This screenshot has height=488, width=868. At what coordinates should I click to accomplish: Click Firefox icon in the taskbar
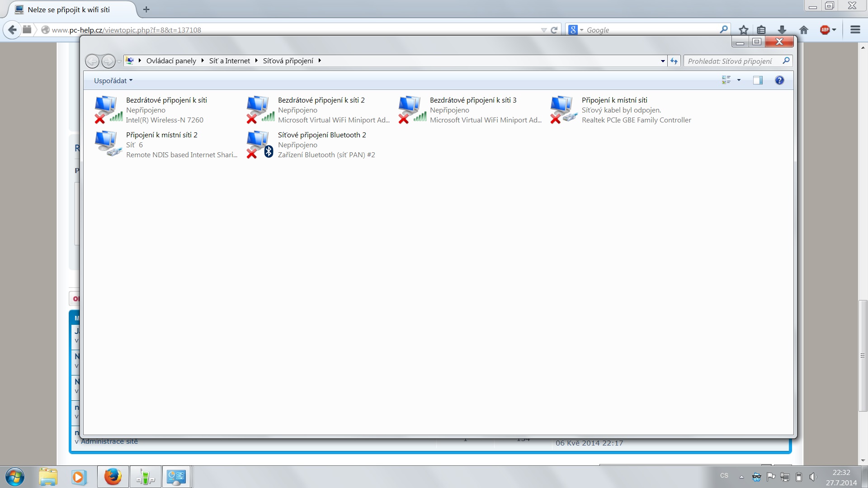pos(113,477)
